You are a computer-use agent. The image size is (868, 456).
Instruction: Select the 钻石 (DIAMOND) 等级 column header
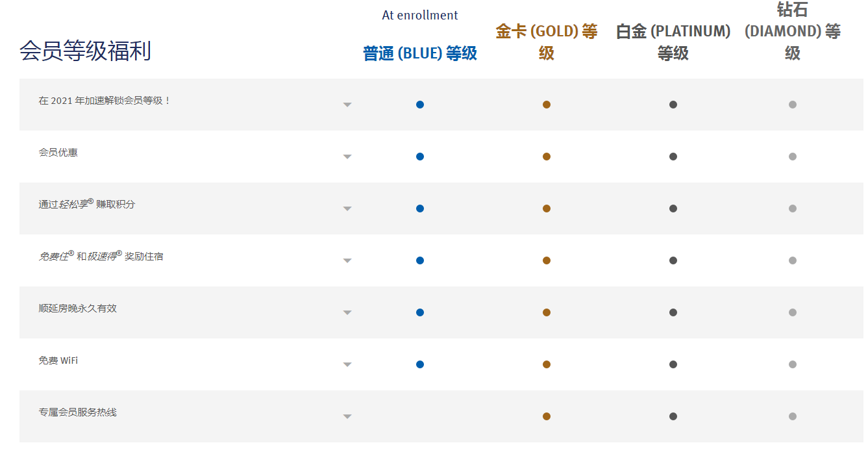pyautogui.click(x=793, y=31)
